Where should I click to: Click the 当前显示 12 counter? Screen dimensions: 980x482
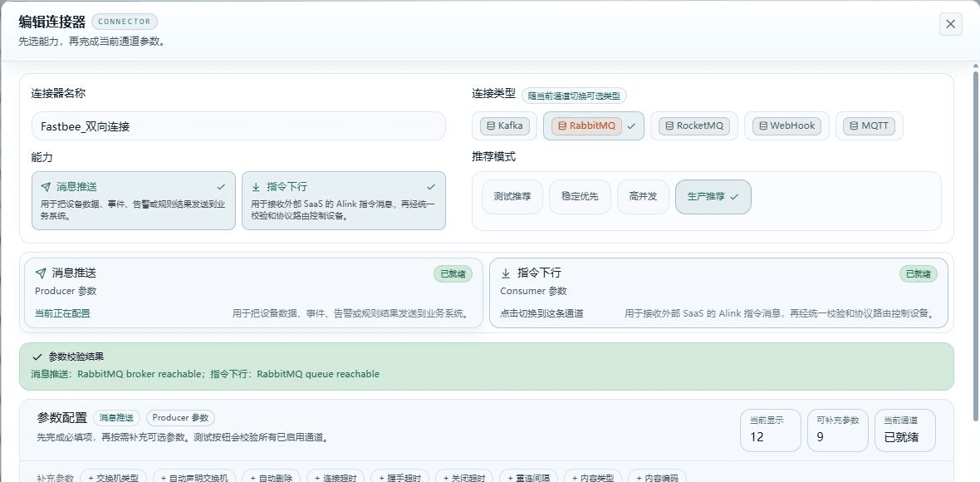(x=770, y=430)
